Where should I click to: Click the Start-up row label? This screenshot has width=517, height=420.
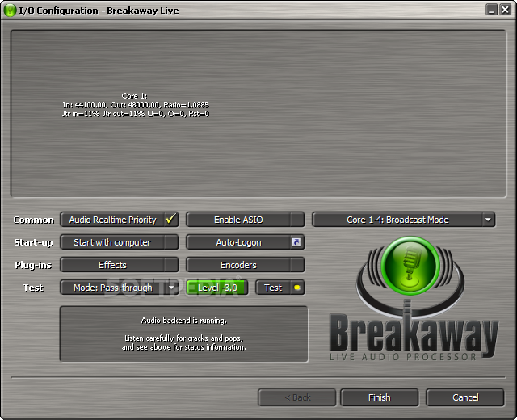(x=33, y=242)
